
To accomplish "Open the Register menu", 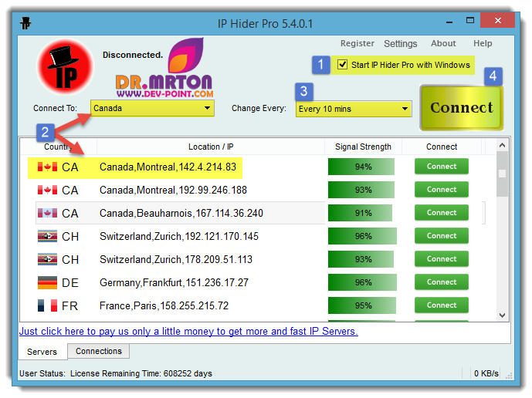I will tap(357, 43).
